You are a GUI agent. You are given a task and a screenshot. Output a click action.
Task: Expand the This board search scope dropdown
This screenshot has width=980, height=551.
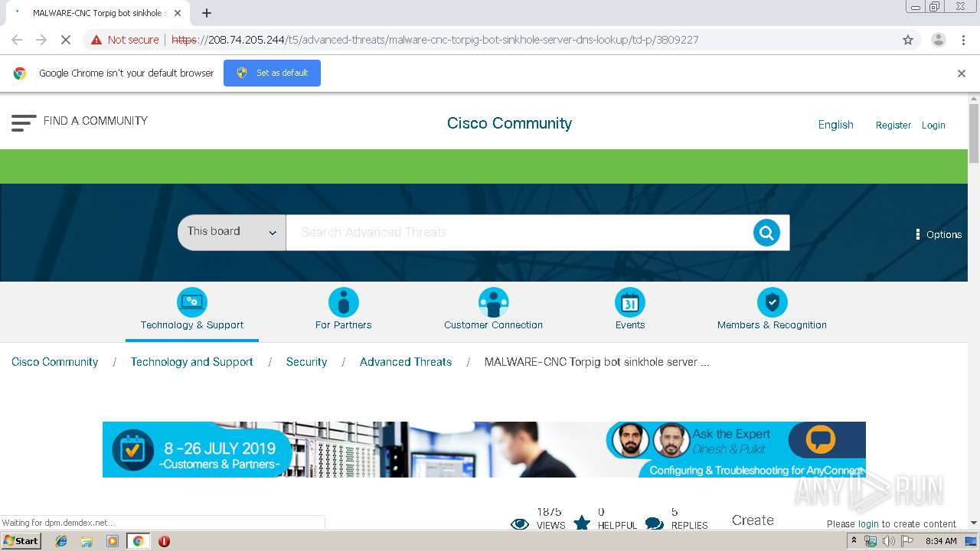tap(232, 232)
